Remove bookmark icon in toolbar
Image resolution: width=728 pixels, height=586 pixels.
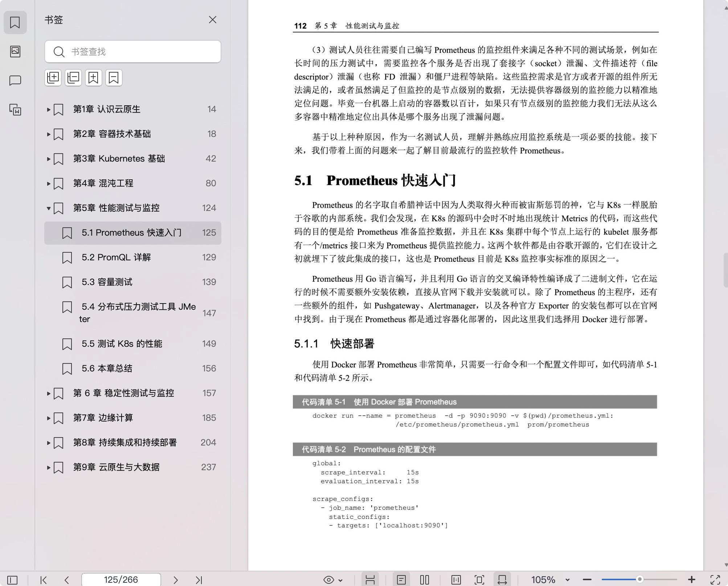(114, 78)
